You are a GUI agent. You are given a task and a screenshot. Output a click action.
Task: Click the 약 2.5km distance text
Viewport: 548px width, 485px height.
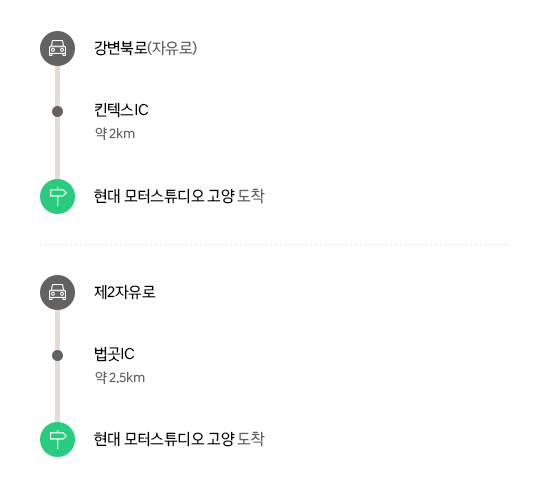[120, 377]
